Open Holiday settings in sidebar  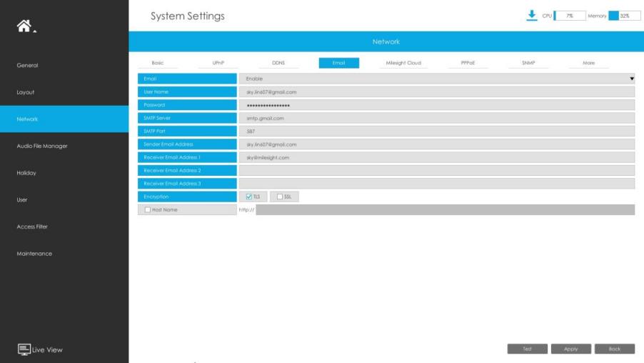pyautogui.click(x=64, y=173)
